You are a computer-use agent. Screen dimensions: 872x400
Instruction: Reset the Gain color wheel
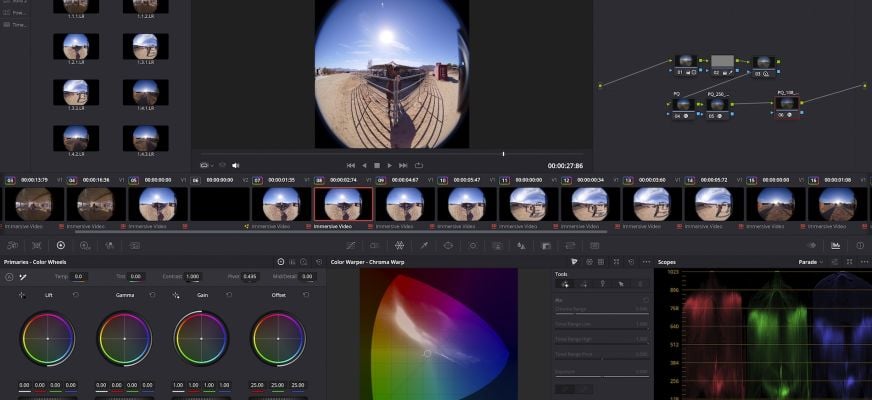click(x=229, y=295)
